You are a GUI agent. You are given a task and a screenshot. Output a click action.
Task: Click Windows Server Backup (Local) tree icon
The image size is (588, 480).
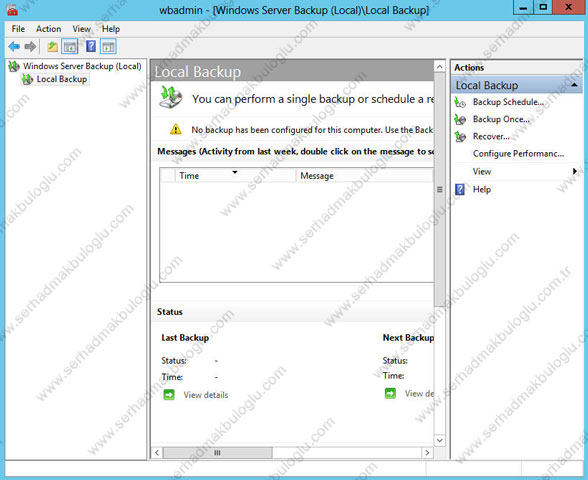(x=14, y=66)
